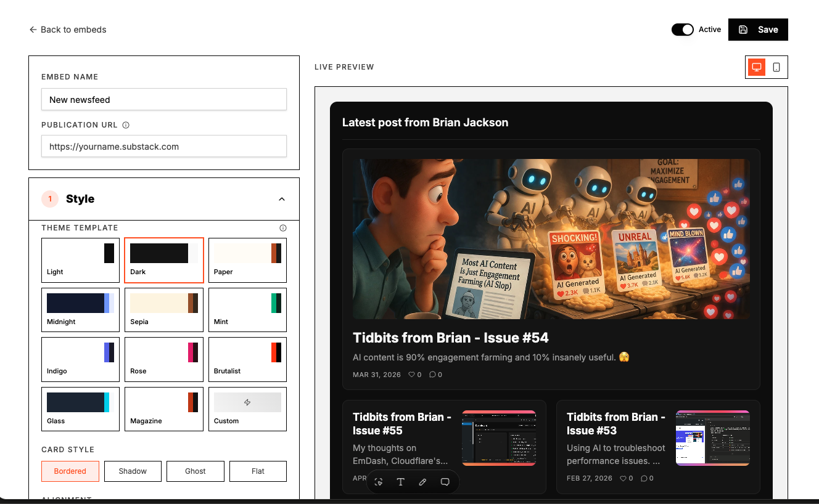Select the Indigo theme template
The image size is (819, 504).
pyautogui.click(x=80, y=359)
